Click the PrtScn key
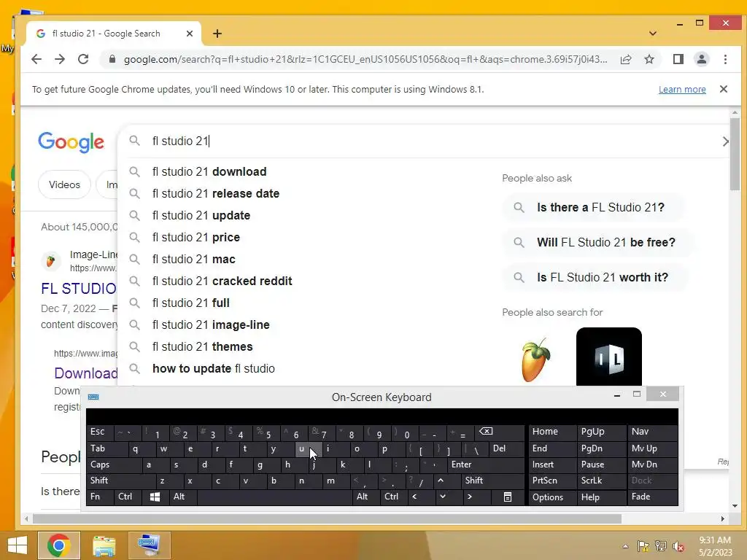Screen dimensions: 747x560 click(552, 481)
